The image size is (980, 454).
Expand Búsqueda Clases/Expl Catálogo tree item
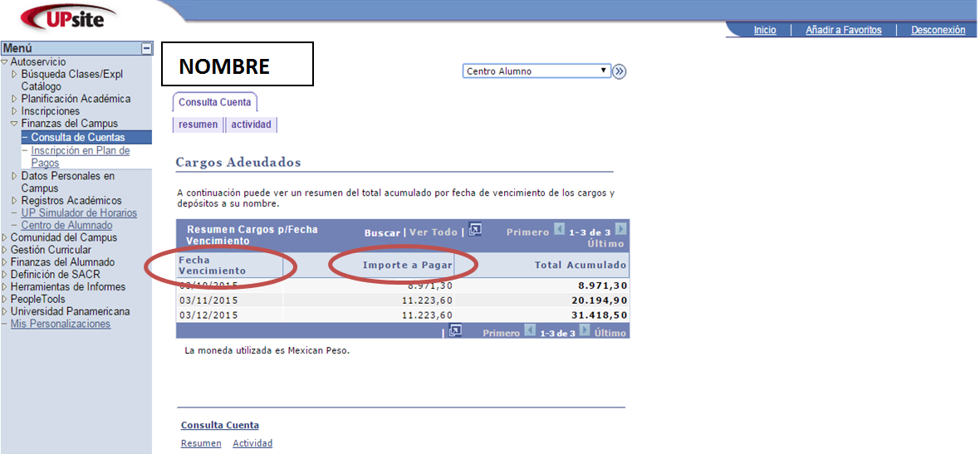coord(14,75)
